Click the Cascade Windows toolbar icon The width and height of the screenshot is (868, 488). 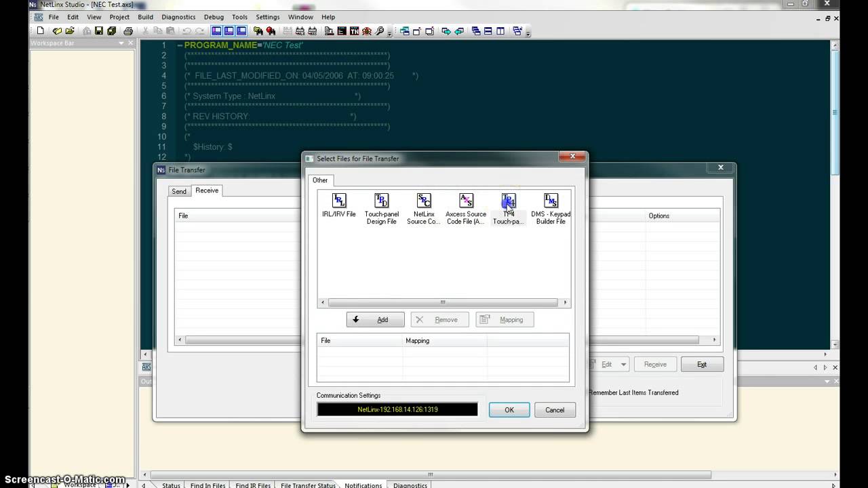coord(476,30)
